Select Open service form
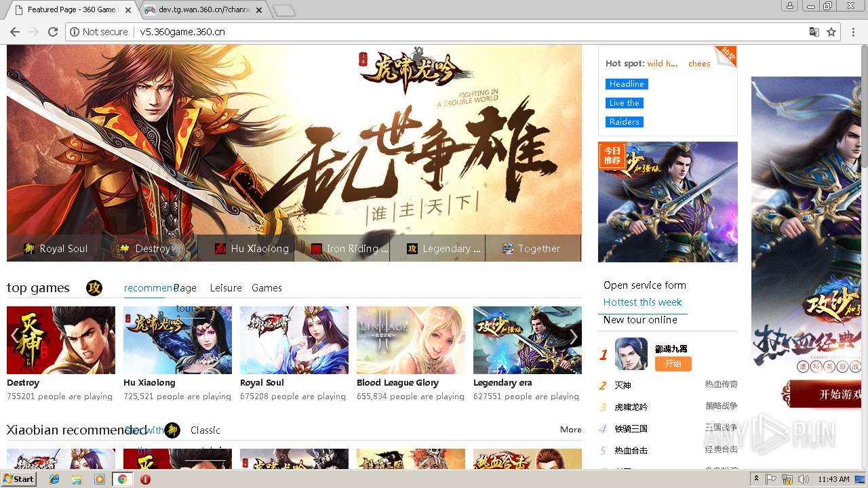The image size is (868, 488). [x=645, y=285]
